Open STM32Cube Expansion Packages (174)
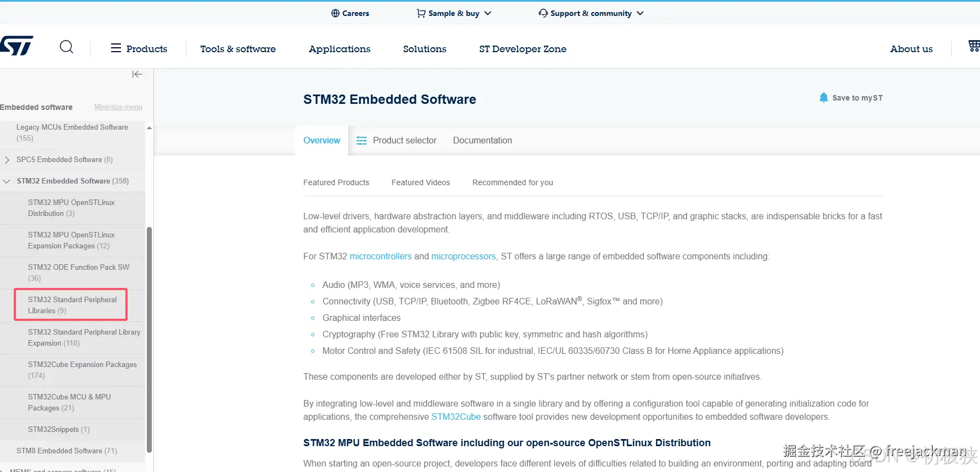This screenshot has height=472, width=980. pyautogui.click(x=73, y=370)
